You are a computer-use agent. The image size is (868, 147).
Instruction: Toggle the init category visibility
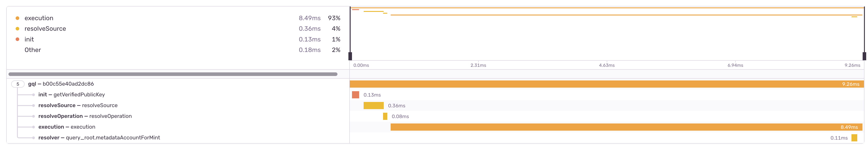pyautogui.click(x=29, y=39)
